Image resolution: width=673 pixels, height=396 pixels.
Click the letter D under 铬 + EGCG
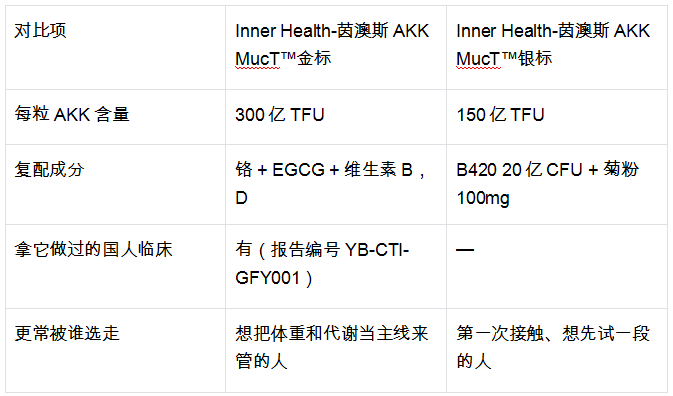pos(241,198)
